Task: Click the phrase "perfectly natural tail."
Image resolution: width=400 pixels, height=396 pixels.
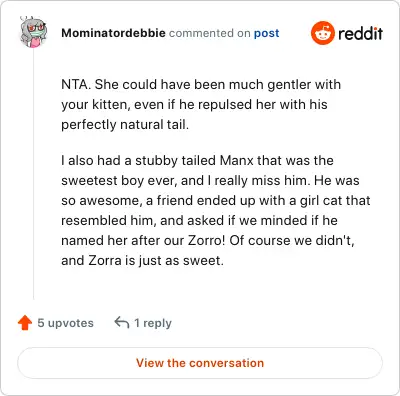Action: coord(125,125)
